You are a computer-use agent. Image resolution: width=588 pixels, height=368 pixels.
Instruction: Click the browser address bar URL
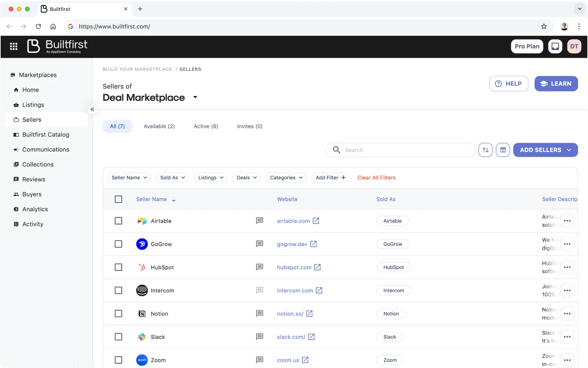click(x=114, y=27)
